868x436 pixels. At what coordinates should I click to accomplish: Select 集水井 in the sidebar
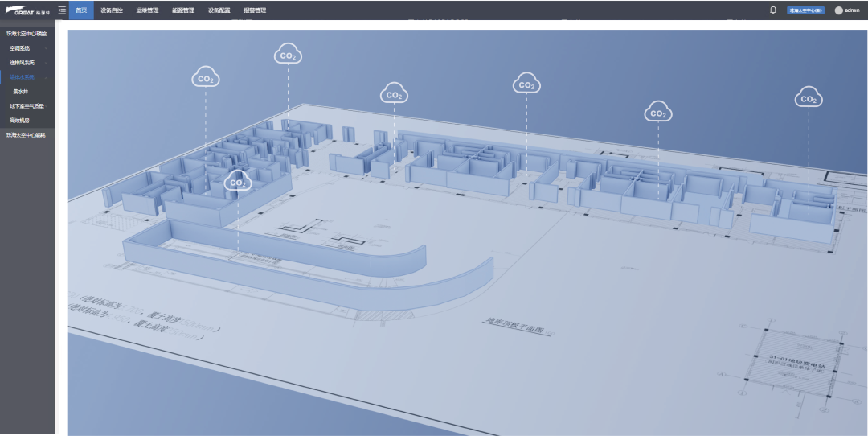(x=20, y=92)
